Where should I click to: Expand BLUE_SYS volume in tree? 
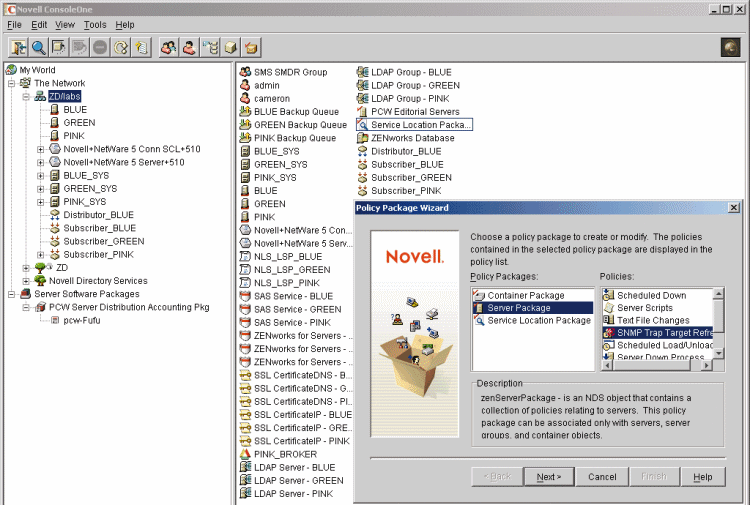coord(41,176)
